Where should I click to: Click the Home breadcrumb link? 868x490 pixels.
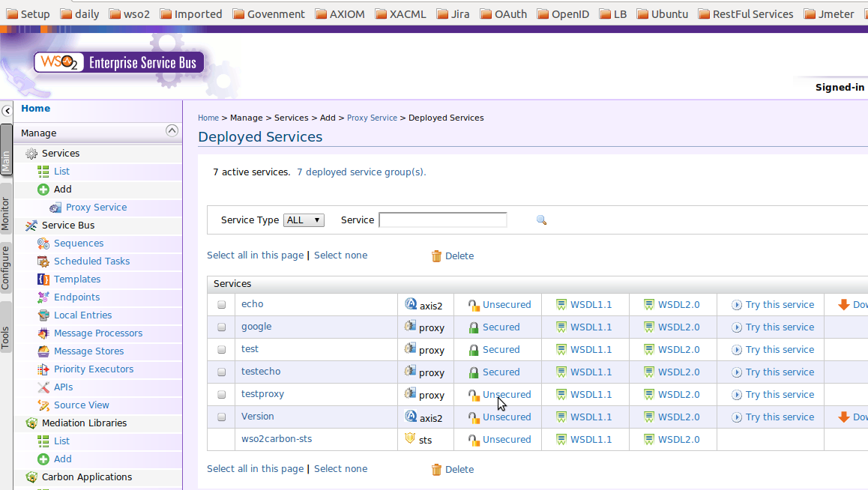click(208, 118)
